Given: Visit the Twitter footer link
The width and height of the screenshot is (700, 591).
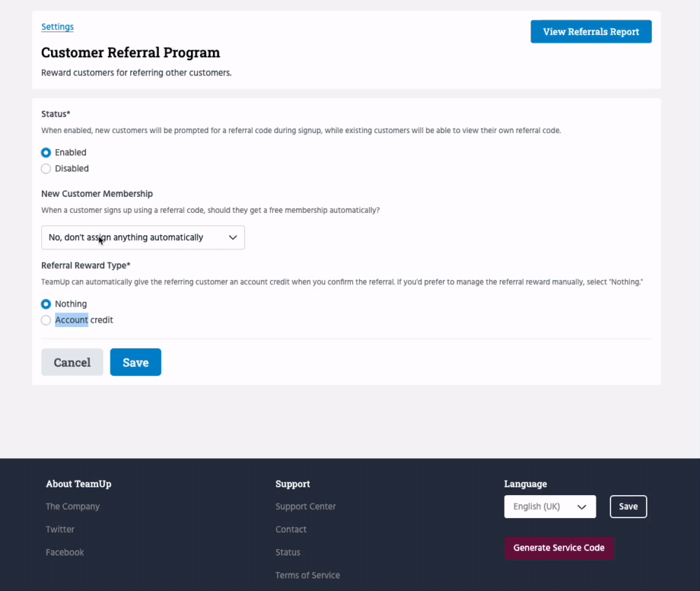Looking at the screenshot, I should [60, 529].
